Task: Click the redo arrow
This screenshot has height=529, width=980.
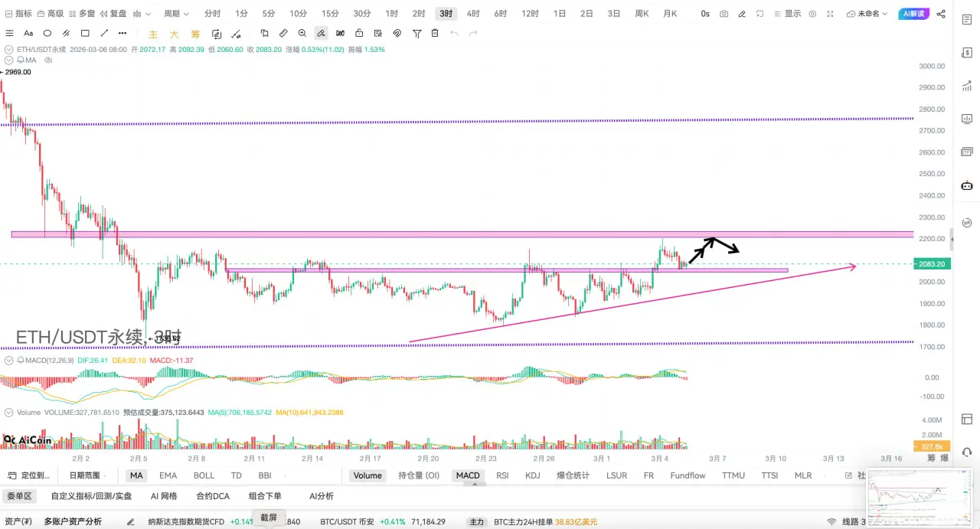Action: 473,33
